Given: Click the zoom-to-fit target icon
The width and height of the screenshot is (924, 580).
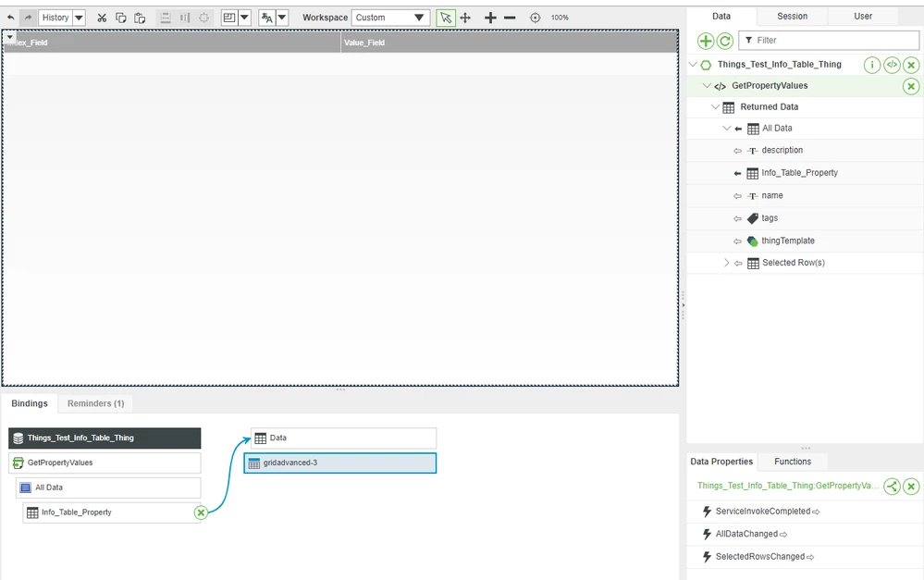Looking at the screenshot, I should (536, 18).
